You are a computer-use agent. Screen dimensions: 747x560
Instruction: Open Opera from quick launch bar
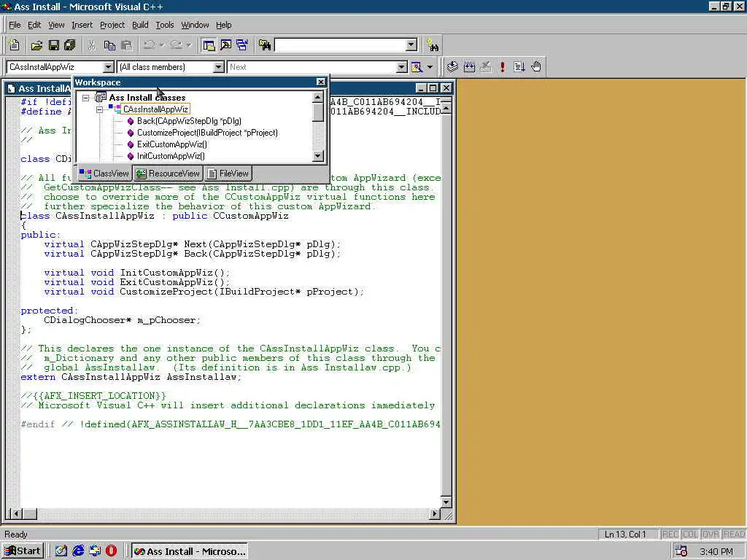coord(111,551)
